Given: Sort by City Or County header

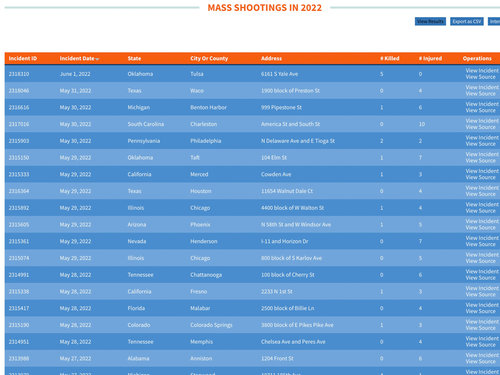Looking at the screenshot, I should click(209, 58).
